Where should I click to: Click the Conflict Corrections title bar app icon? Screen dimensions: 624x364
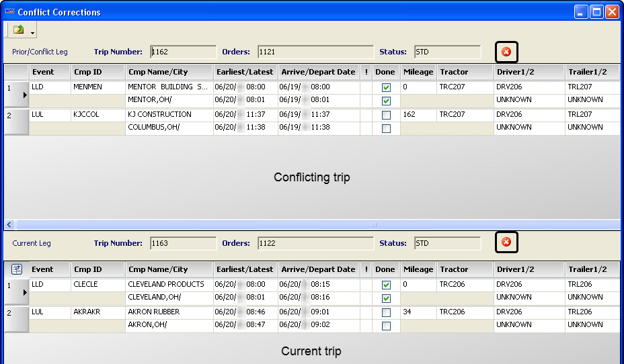pos(9,11)
